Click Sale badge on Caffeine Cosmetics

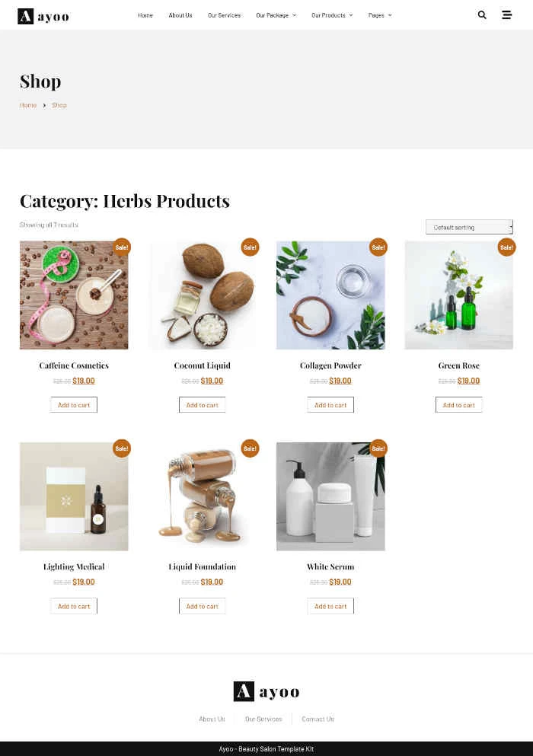click(122, 247)
